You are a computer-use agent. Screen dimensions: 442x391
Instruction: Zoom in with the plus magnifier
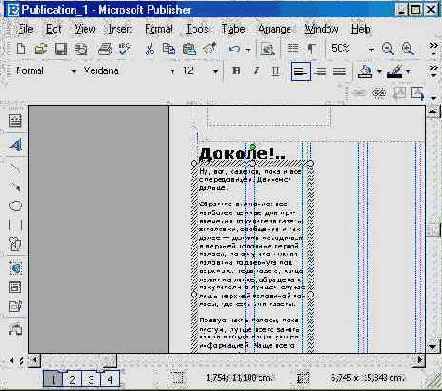pyautogui.click(x=408, y=49)
